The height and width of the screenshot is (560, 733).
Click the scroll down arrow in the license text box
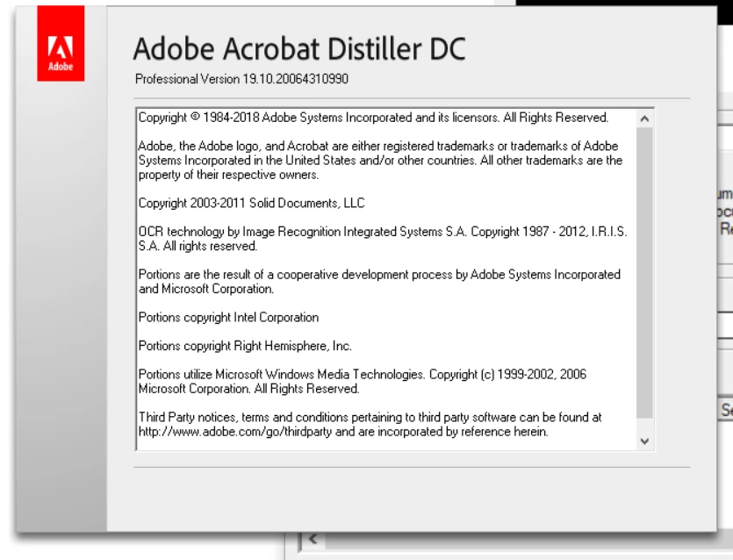click(644, 442)
